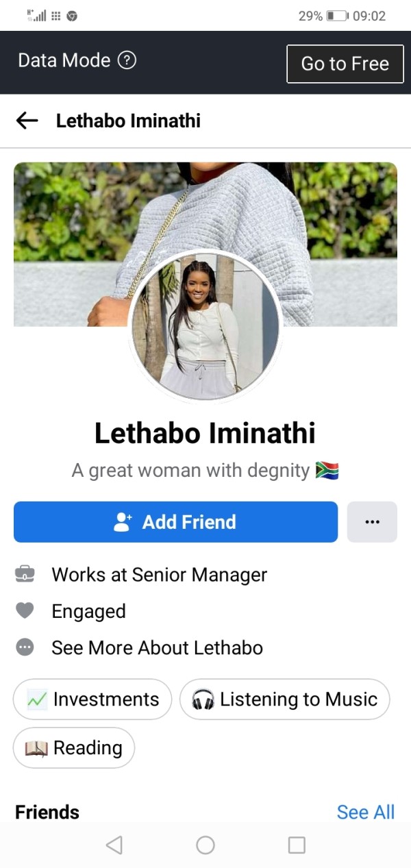The height and width of the screenshot is (868, 411).
Task: Open the Data Mode help question mark
Action: (x=127, y=60)
